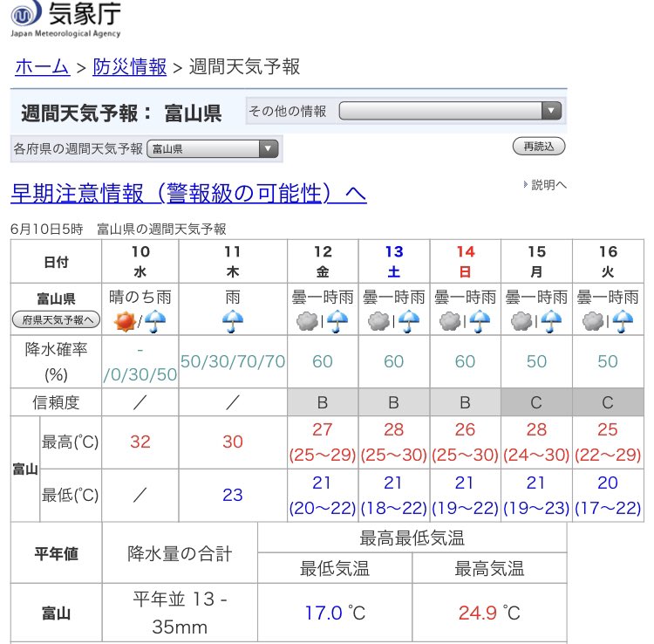Select the date header 13 土
This screenshot has height=644, width=654.
[394, 261]
